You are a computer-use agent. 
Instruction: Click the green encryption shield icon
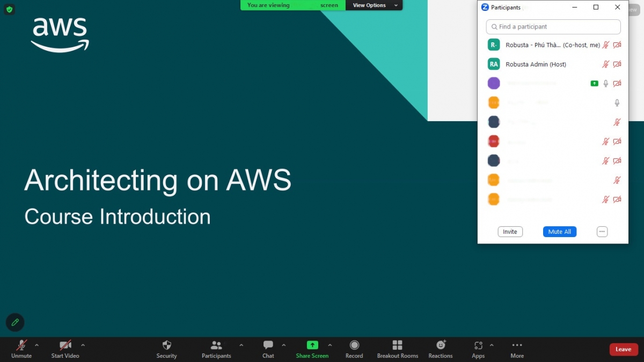[x=9, y=9]
